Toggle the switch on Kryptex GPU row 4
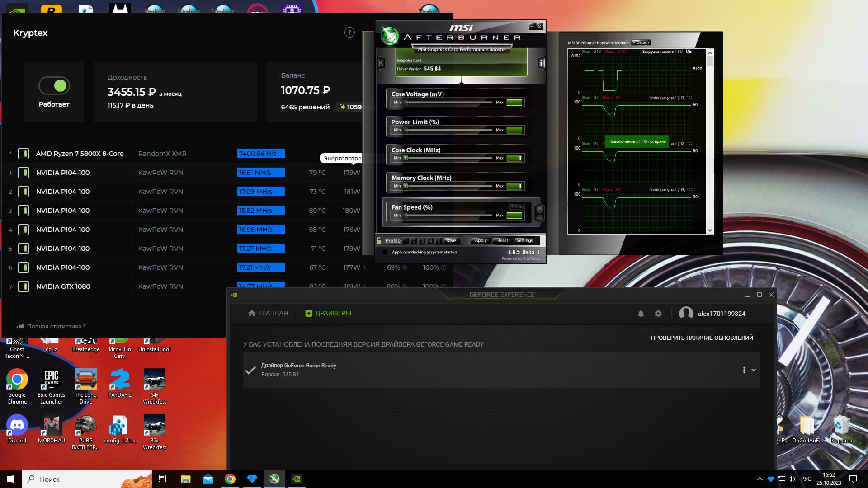 [x=24, y=230]
